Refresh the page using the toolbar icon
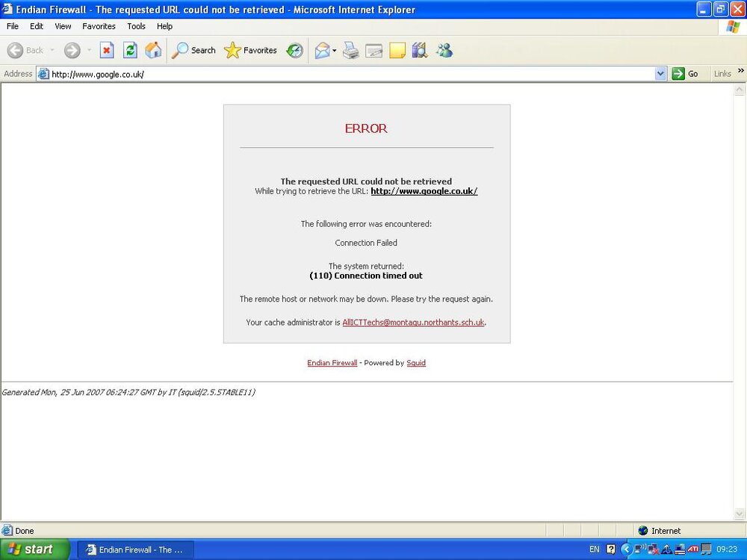This screenshot has height=560, width=747. (x=130, y=50)
